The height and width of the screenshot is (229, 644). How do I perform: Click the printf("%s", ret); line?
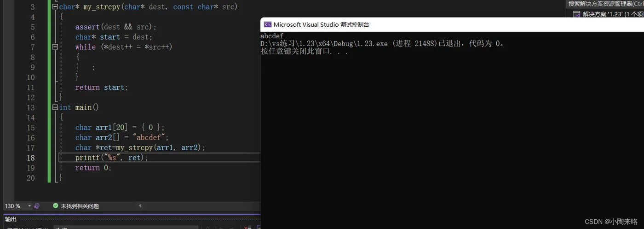tap(112, 158)
